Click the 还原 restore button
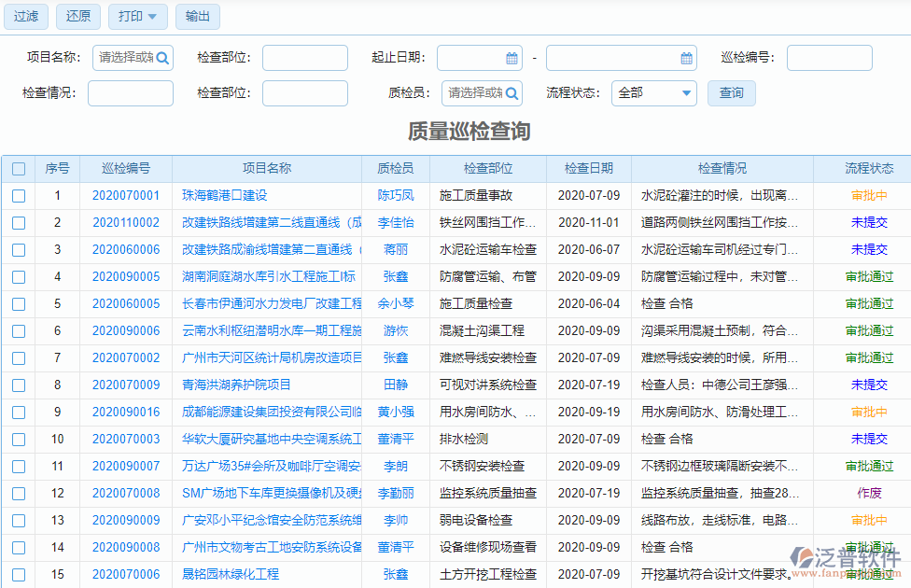The height and width of the screenshot is (588, 911). pos(77,16)
